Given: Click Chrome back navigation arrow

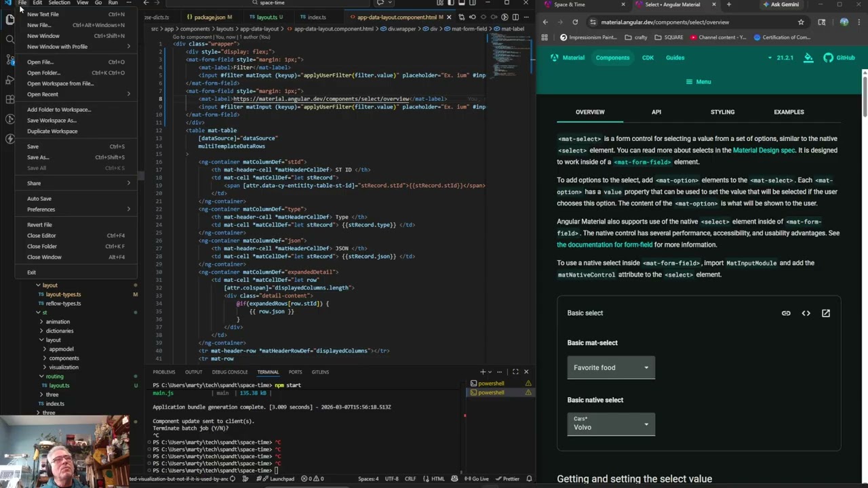Looking at the screenshot, I should pyautogui.click(x=545, y=22).
